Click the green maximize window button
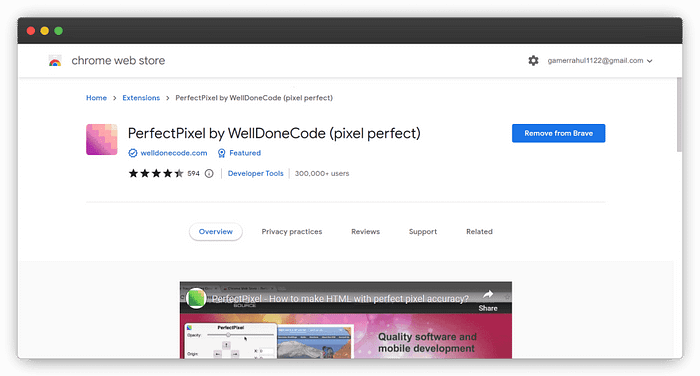 pyautogui.click(x=58, y=31)
